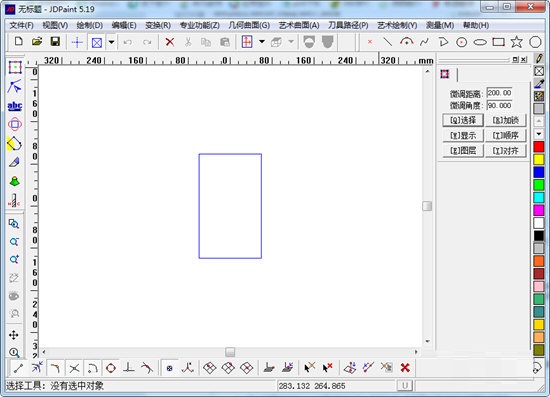
Task: Click the vertical scrollbar thumb of the canvas
Action: click(427, 206)
